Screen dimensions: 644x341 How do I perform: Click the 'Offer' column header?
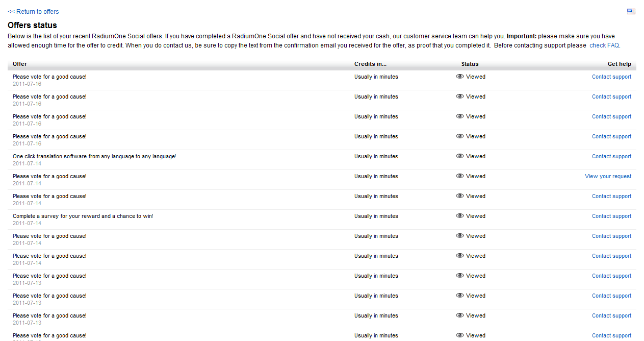pyautogui.click(x=20, y=64)
